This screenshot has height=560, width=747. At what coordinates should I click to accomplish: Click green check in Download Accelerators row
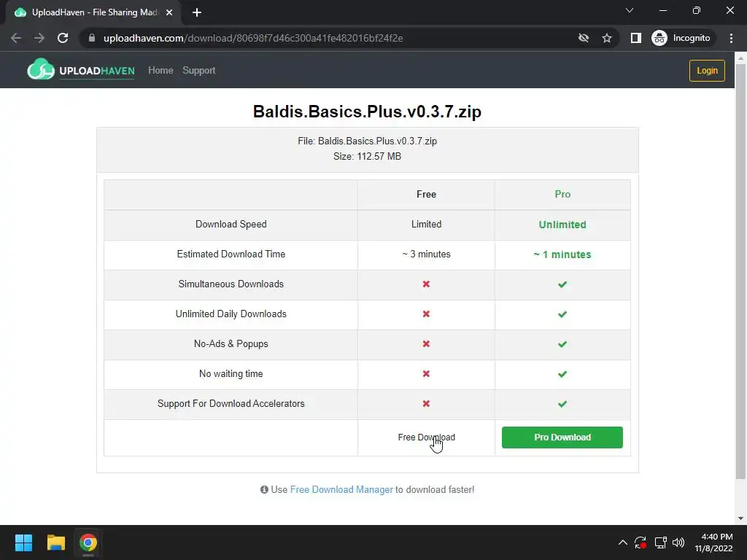point(562,404)
